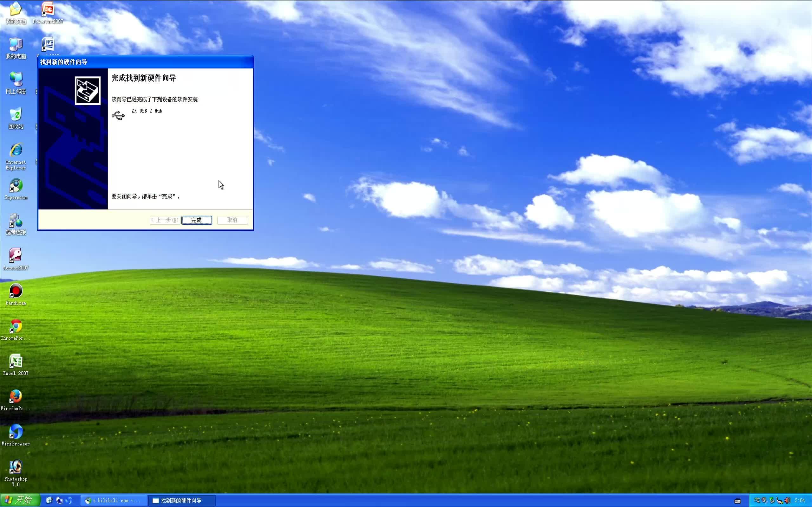Open 宽带连接 (Broadband Connection) shortcut
Screen dimensions: 812x507
(x=16, y=221)
